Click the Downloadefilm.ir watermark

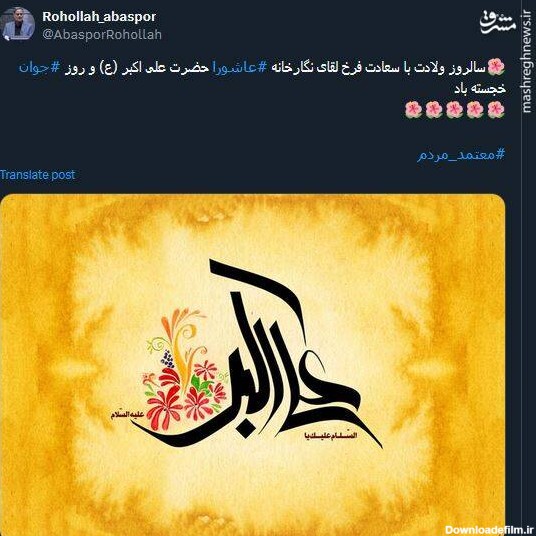click(490, 530)
